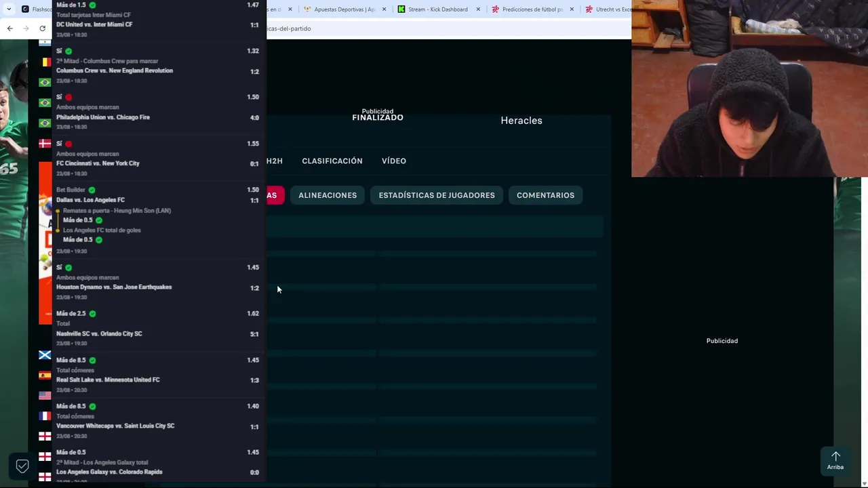The height and width of the screenshot is (488, 868).
Task: Click Los Angeles Galaxy vs. Colorado Rapids
Action: pos(109,472)
